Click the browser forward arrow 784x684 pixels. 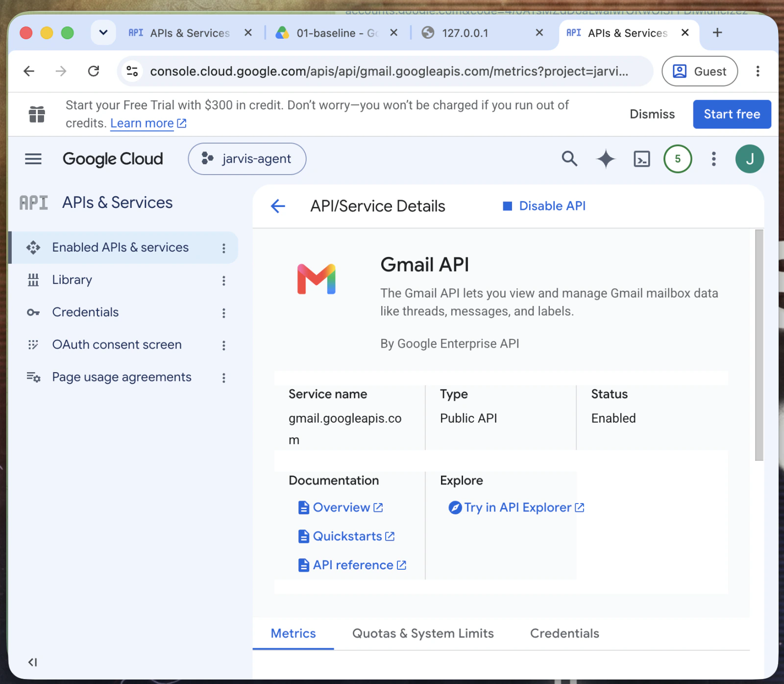tap(61, 71)
